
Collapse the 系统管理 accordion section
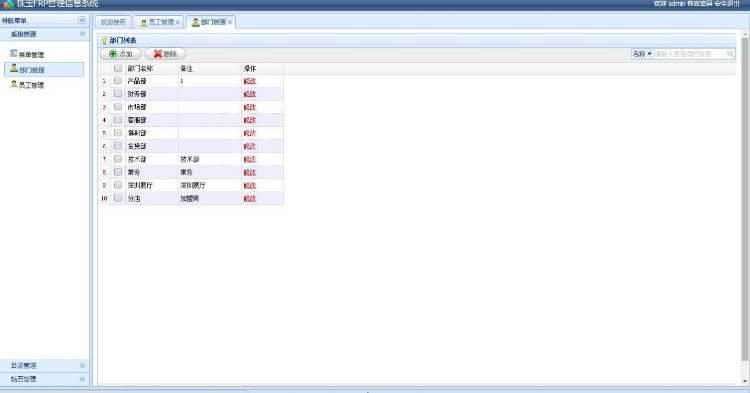tap(82, 34)
